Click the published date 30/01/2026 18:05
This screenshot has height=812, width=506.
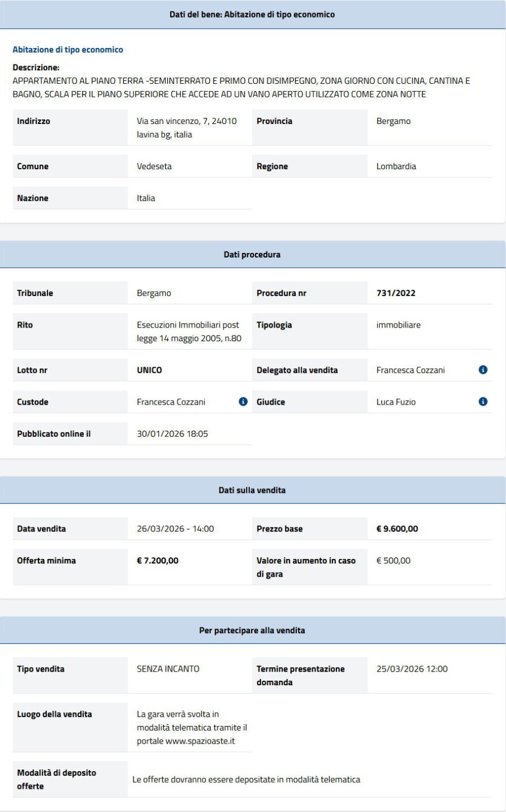click(172, 433)
